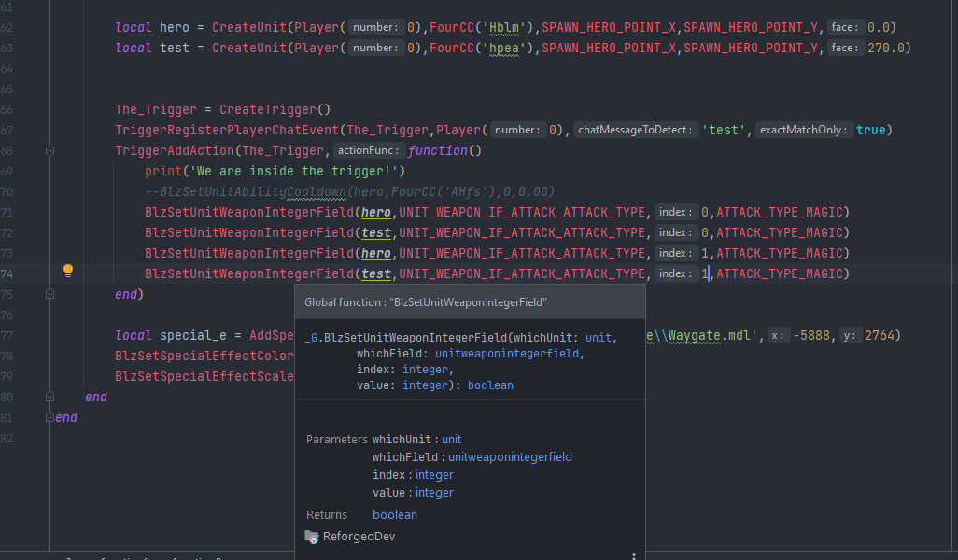Screen dimensions: 958x560
Task: Toggle the fold marker at line 80
Action: 49,397
